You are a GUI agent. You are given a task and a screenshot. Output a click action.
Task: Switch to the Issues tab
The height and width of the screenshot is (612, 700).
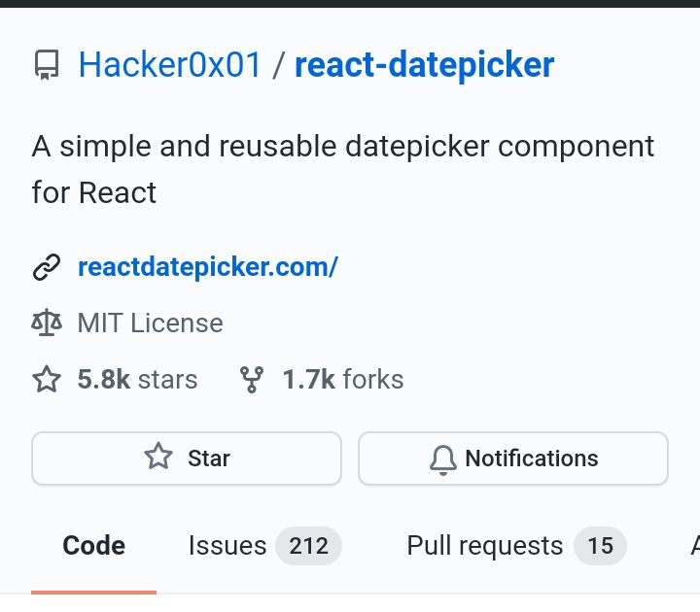tap(264, 546)
